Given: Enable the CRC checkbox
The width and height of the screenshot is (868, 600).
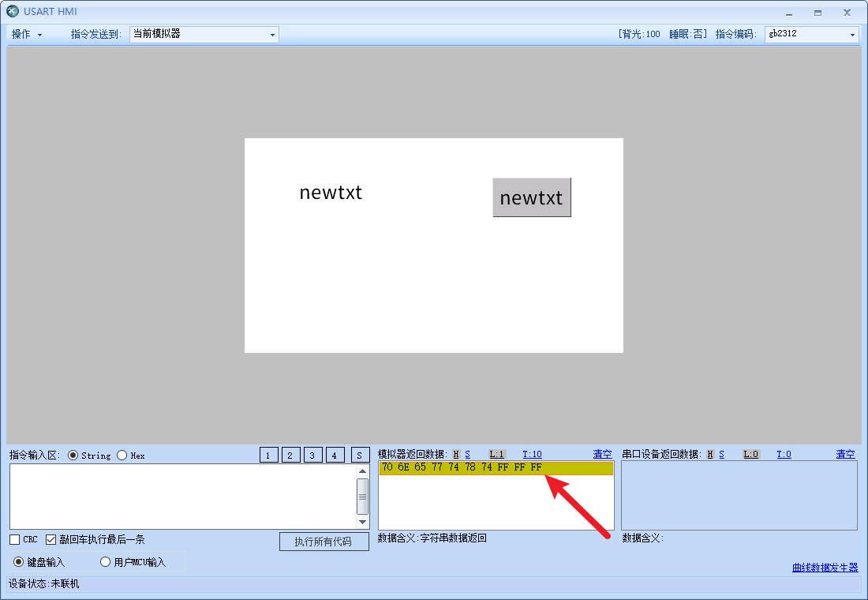Looking at the screenshot, I should (x=15, y=540).
